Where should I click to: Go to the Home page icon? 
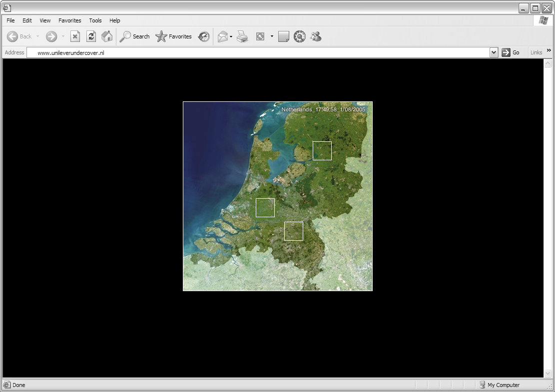click(x=107, y=36)
